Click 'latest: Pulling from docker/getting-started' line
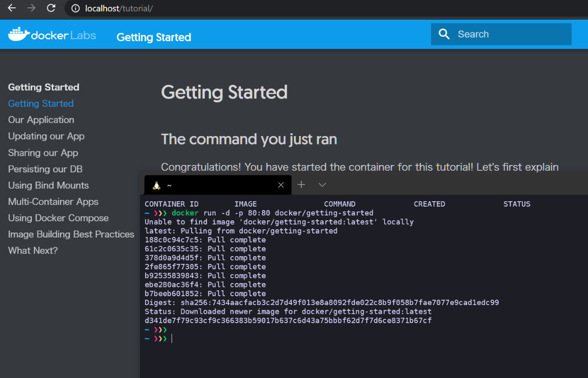This screenshot has width=588, height=378. click(241, 231)
